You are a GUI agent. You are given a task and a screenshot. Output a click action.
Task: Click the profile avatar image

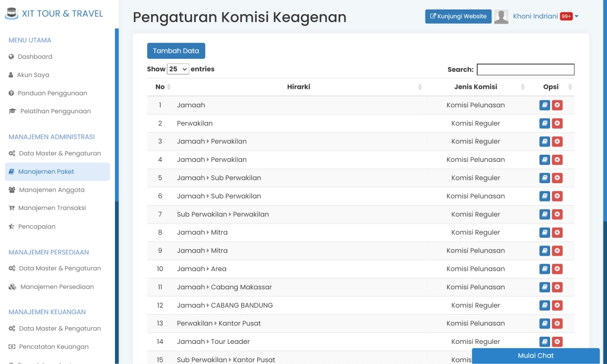(501, 16)
